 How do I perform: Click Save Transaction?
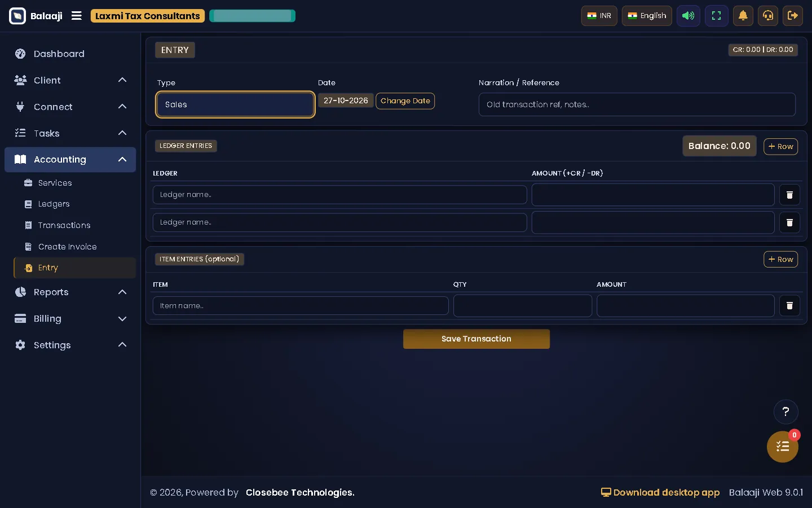476,339
